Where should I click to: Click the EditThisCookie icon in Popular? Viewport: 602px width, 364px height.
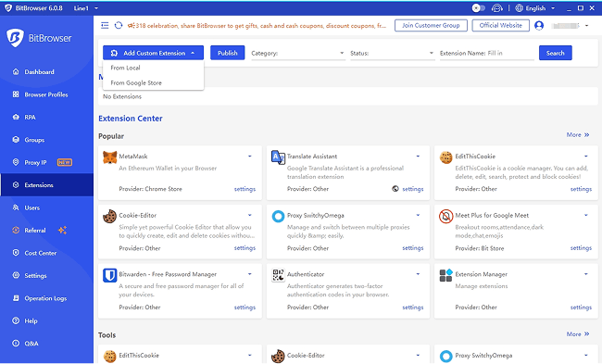click(x=445, y=157)
